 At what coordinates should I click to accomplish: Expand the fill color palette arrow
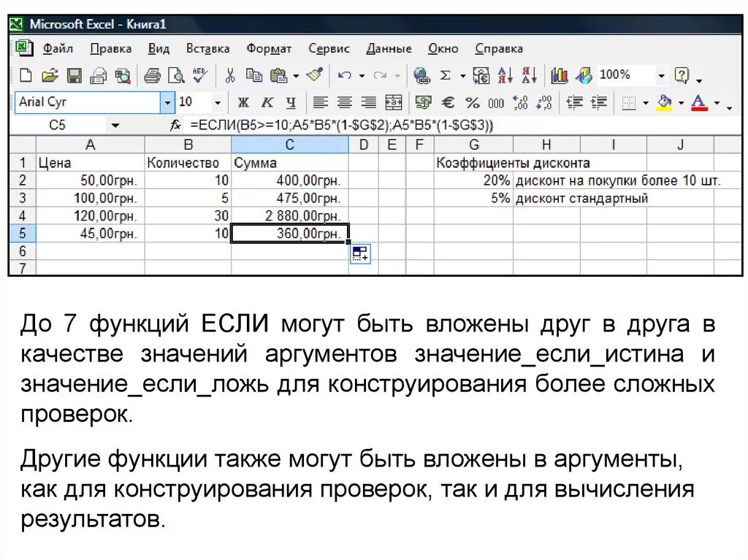(x=681, y=103)
